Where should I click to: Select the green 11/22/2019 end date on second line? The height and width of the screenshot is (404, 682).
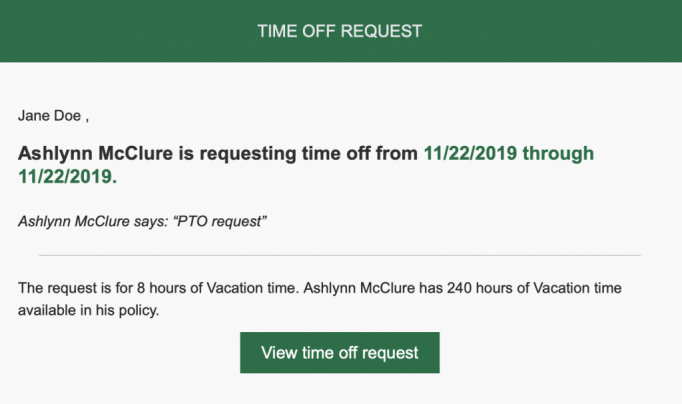(67, 177)
